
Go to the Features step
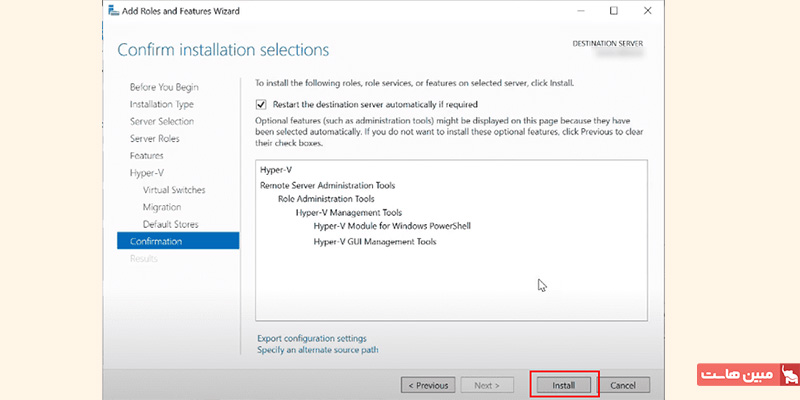(x=146, y=156)
